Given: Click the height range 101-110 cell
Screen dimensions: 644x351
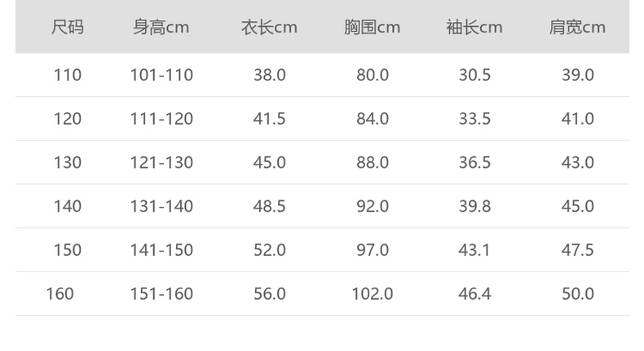Looking at the screenshot, I should coord(161,75).
